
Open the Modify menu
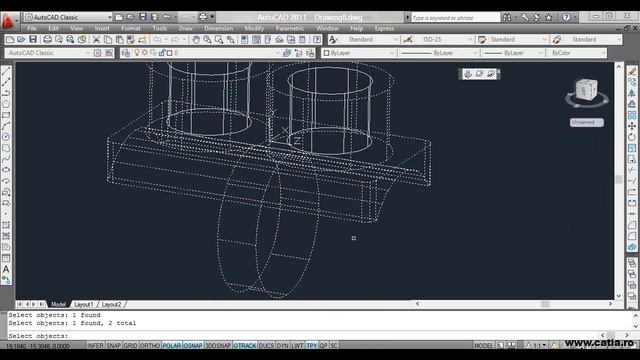click(254, 29)
